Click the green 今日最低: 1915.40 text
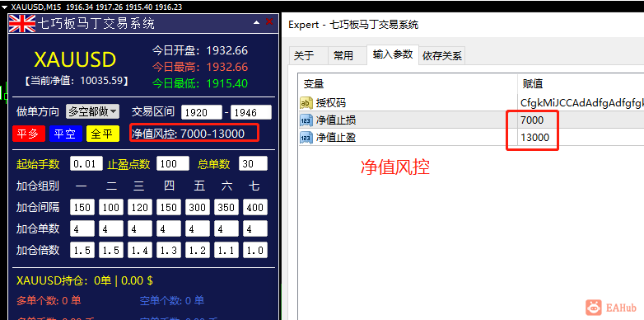The image size is (644, 320). click(200, 83)
